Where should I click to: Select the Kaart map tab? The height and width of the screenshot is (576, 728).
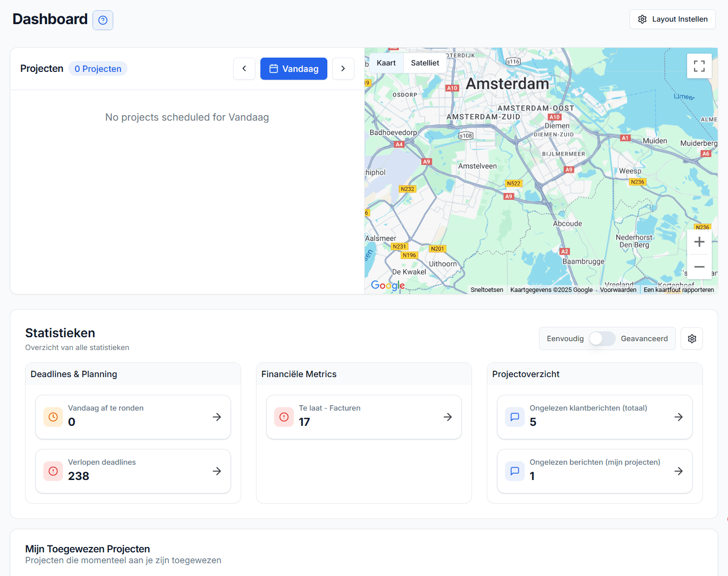[386, 63]
